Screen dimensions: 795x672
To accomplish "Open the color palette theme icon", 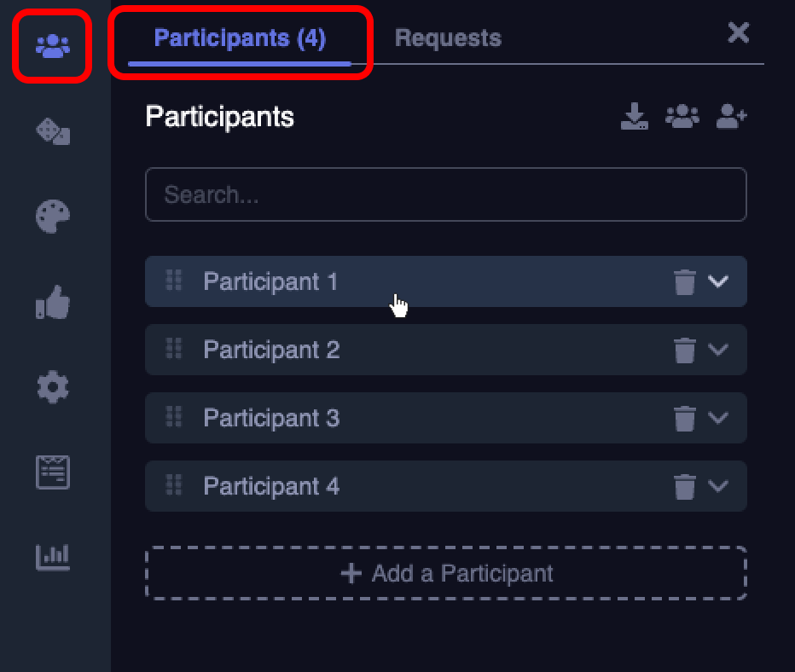I will tap(52, 217).
